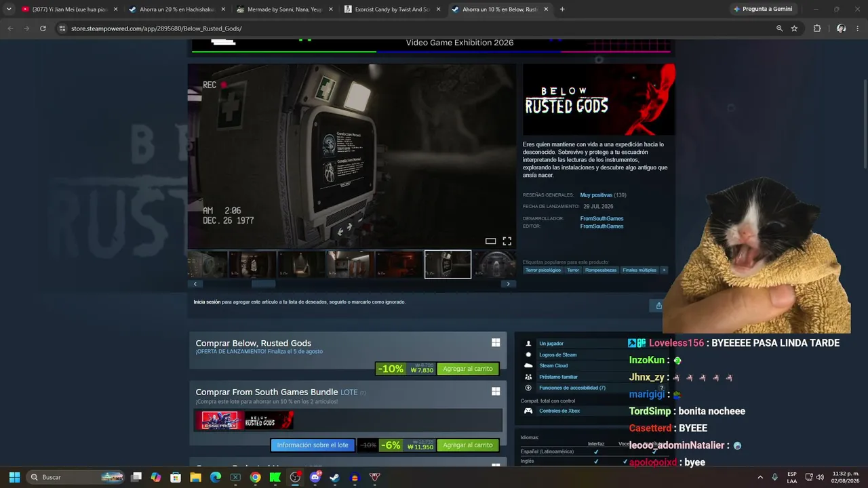Open Discord from the taskbar

coord(315,477)
